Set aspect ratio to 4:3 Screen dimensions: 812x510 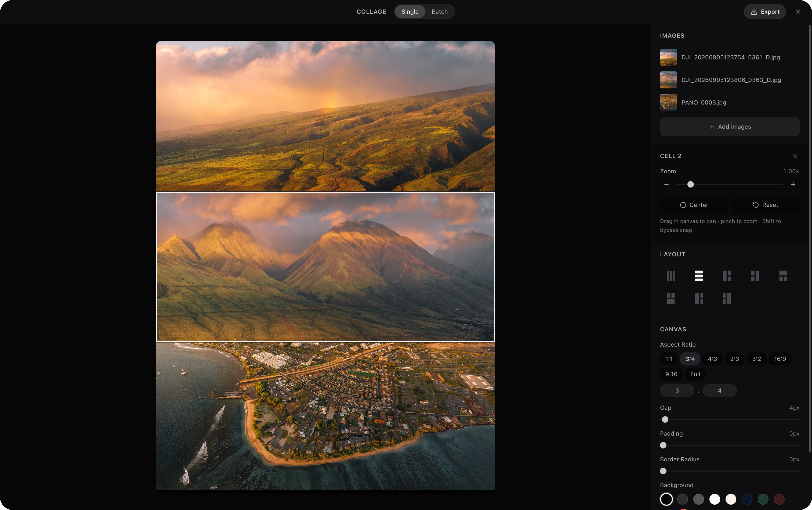tap(712, 359)
